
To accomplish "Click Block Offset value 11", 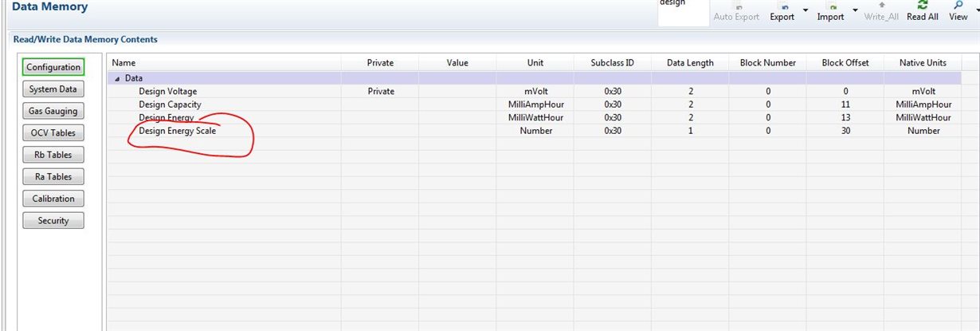I will [x=845, y=104].
